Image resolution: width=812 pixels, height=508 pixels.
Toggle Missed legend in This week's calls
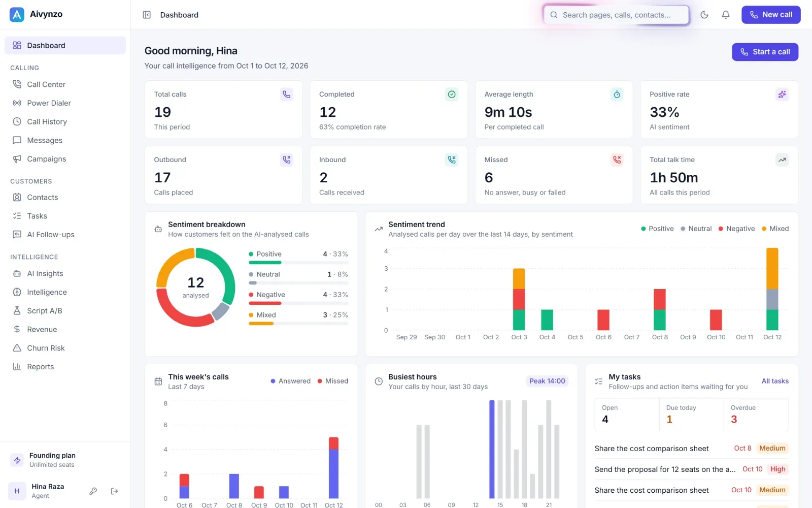333,381
